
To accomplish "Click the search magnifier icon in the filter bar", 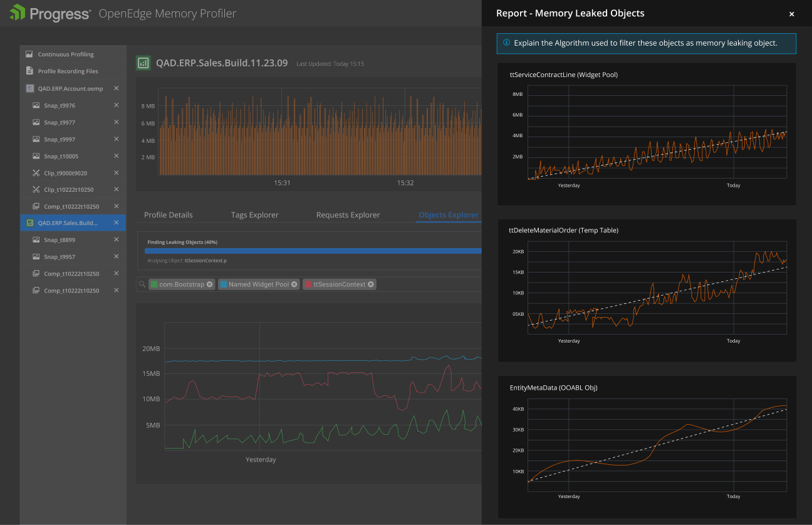I will (x=143, y=284).
